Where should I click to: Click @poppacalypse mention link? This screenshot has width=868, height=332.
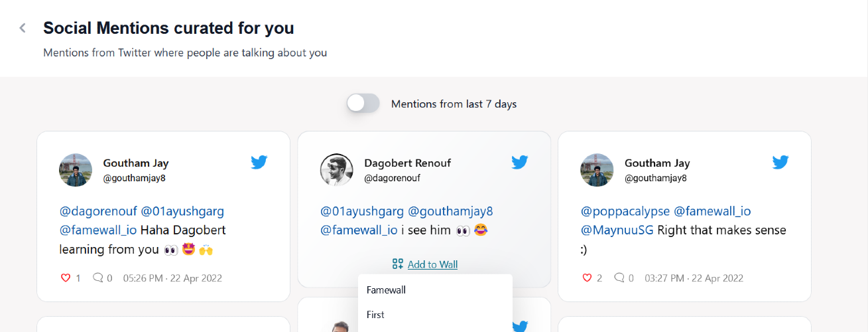point(625,211)
